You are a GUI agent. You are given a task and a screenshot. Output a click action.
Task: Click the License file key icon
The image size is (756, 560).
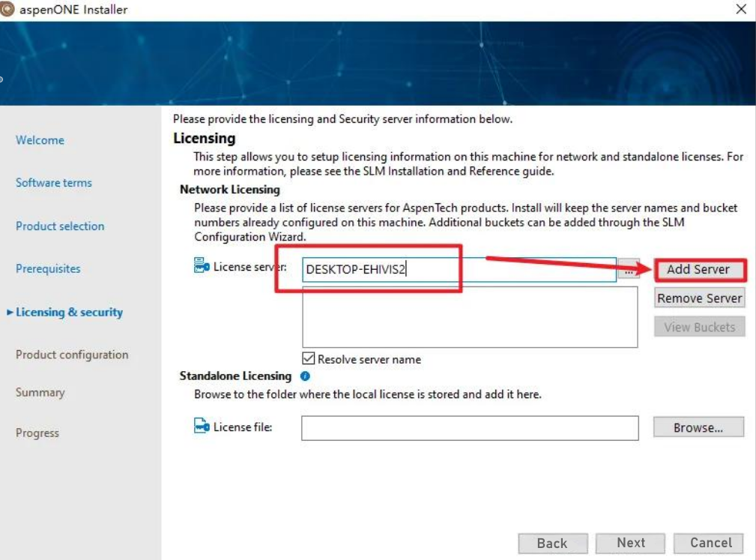201,426
